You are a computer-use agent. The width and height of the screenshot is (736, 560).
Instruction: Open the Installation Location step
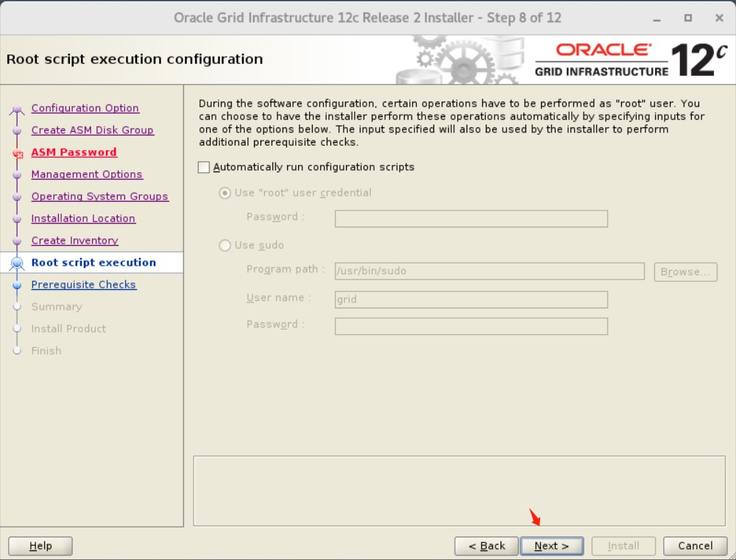tap(83, 219)
